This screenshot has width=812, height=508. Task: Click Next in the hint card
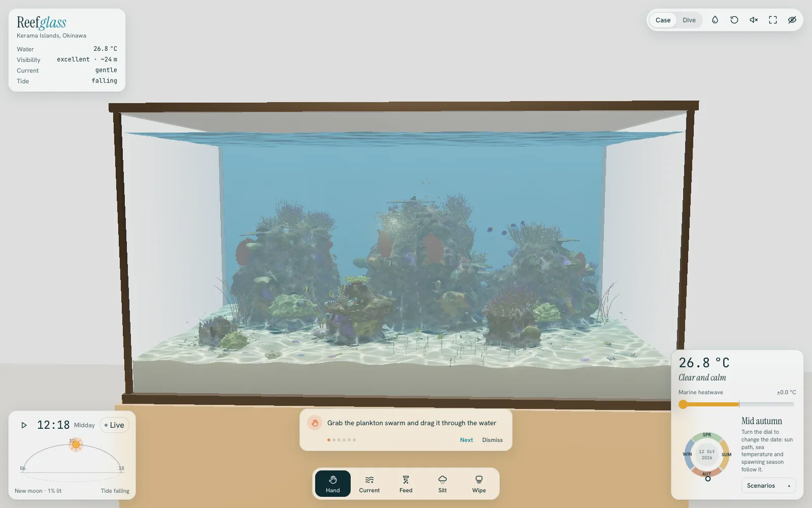coord(466,440)
